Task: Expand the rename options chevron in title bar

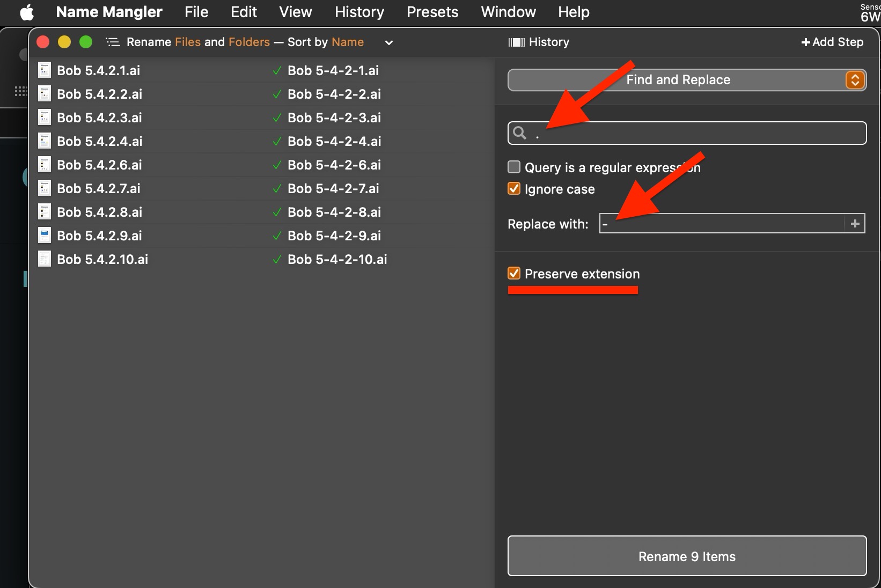Action: point(389,42)
